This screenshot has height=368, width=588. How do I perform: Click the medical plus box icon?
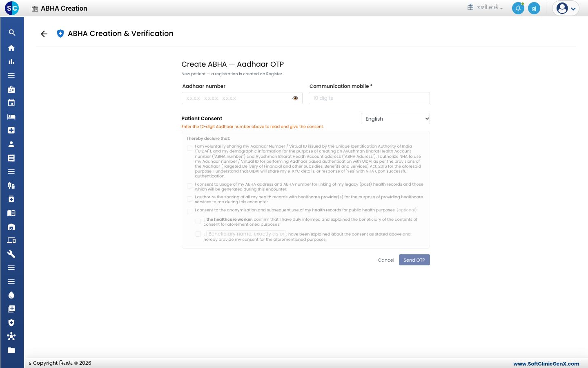coord(11,130)
